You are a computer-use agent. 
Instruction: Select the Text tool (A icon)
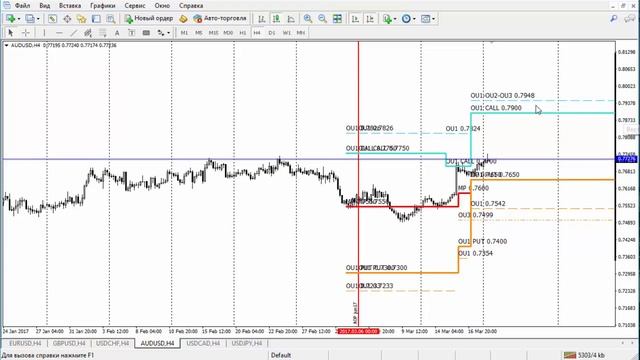[117, 33]
